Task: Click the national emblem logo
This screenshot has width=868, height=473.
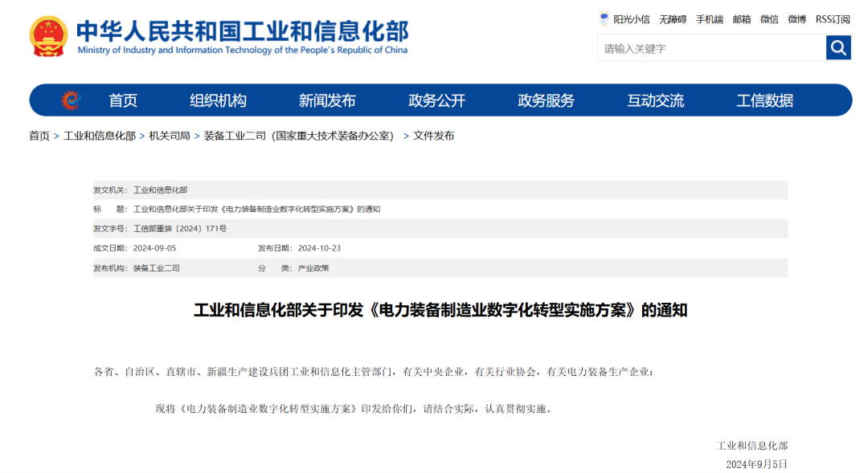Action: coord(47,34)
